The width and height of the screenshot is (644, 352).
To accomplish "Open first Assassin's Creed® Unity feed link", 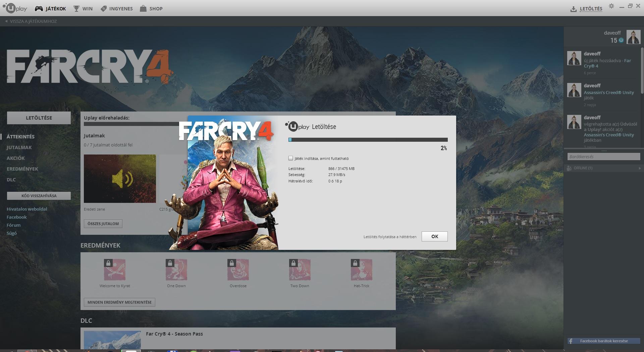I will pyautogui.click(x=609, y=92).
